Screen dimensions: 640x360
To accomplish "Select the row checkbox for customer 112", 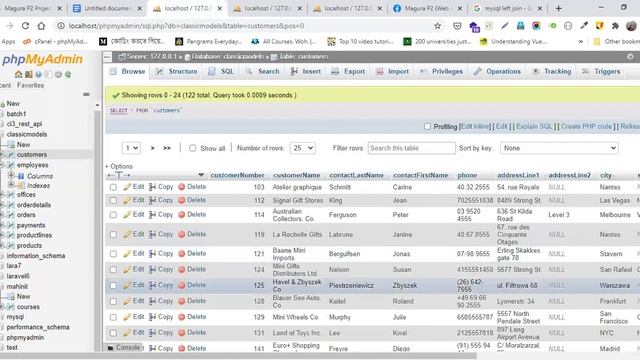I will point(113,200).
